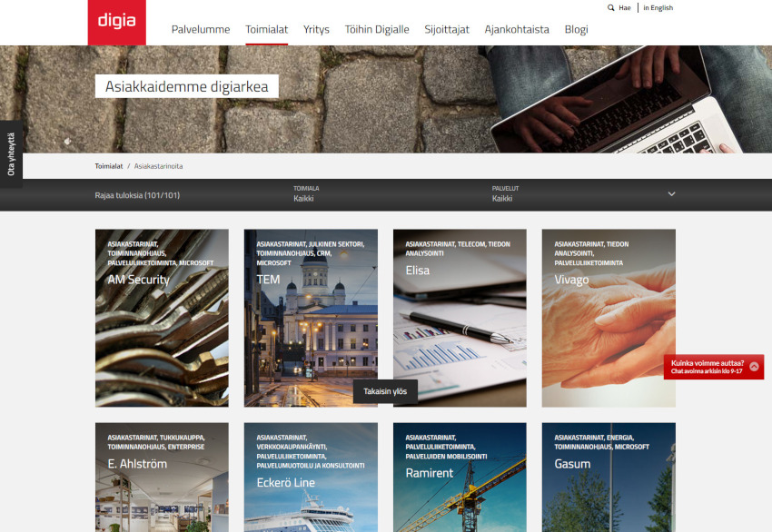Screen dimensions: 772x532
Task: Click the Rajaa tuloksia (101/101) text
Action: tap(137, 195)
